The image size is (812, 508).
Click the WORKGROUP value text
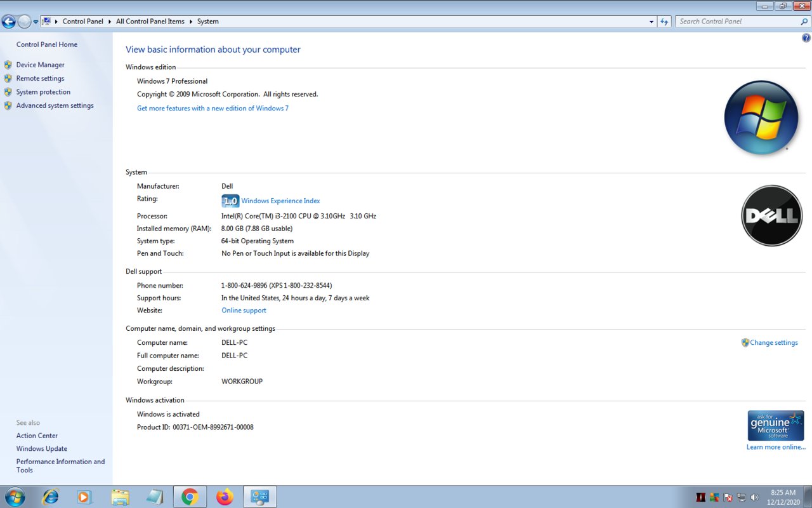[242, 382]
